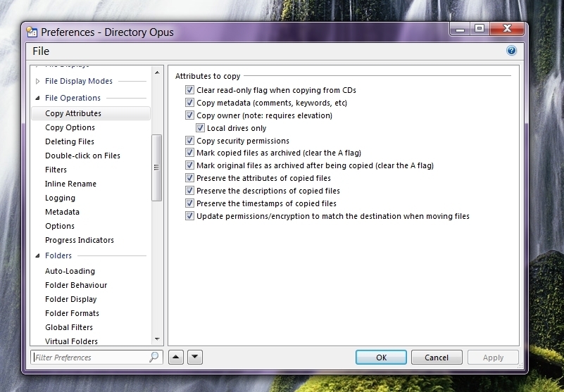Collapse the File Operations category

38,98
